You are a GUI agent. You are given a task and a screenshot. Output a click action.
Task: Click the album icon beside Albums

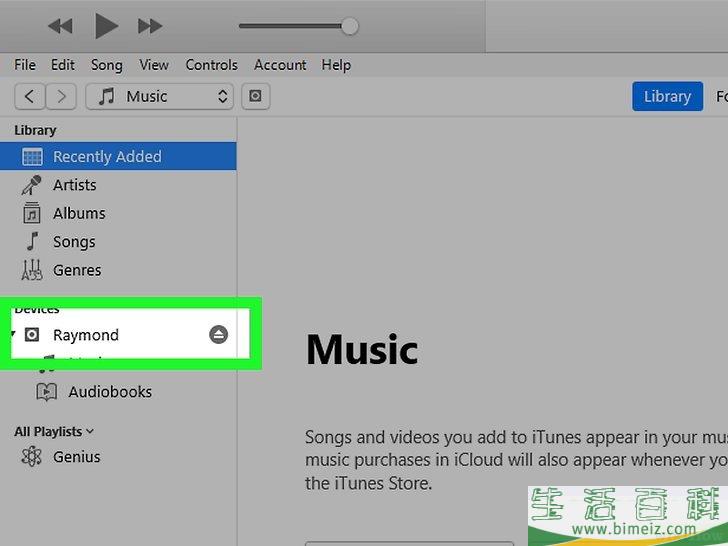tap(32, 213)
